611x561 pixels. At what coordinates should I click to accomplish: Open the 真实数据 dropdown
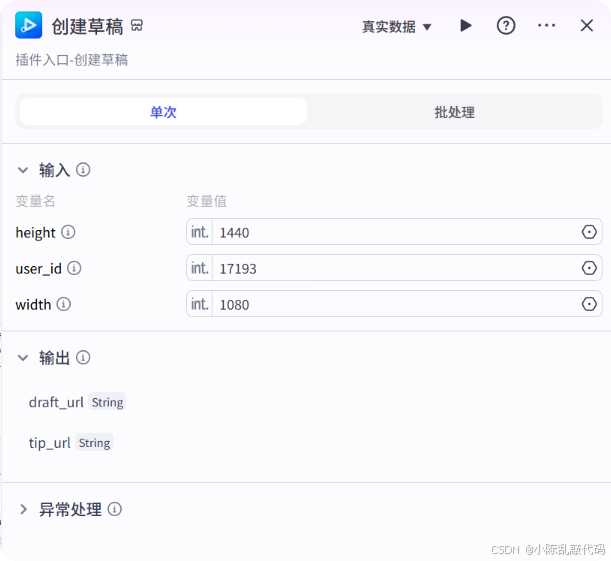pyautogui.click(x=397, y=26)
